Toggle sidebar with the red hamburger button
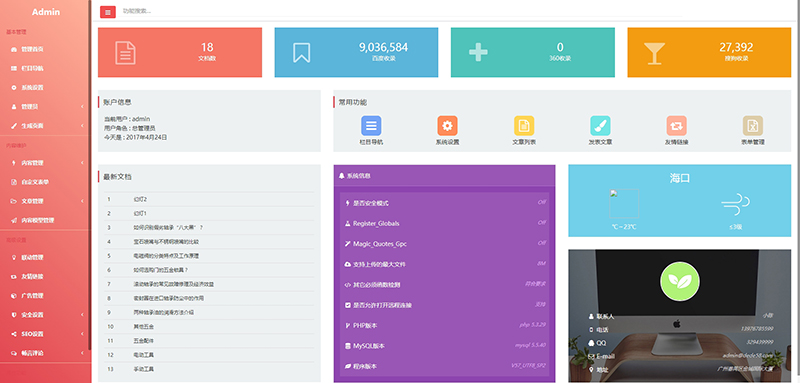This screenshot has width=800, height=383. (x=108, y=11)
